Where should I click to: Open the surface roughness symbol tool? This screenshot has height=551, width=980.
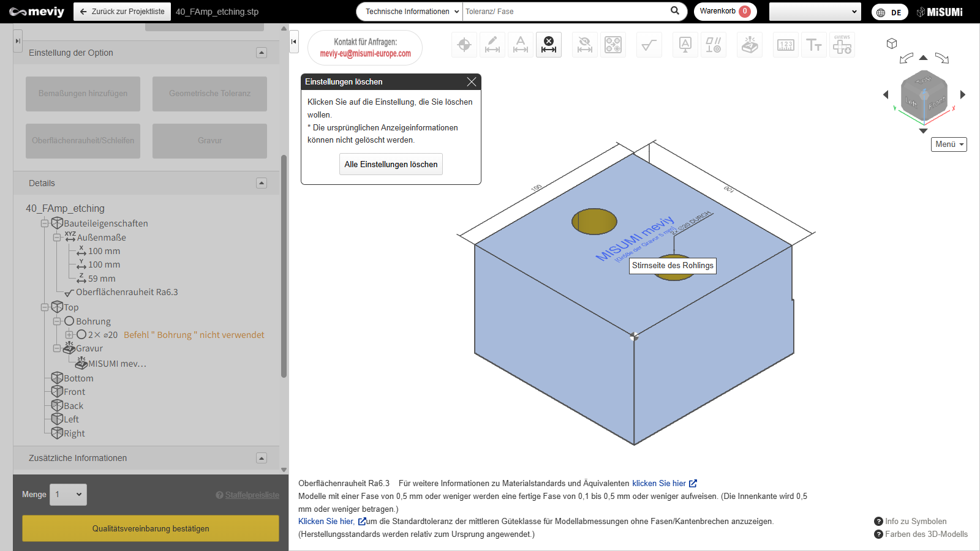pyautogui.click(x=649, y=45)
